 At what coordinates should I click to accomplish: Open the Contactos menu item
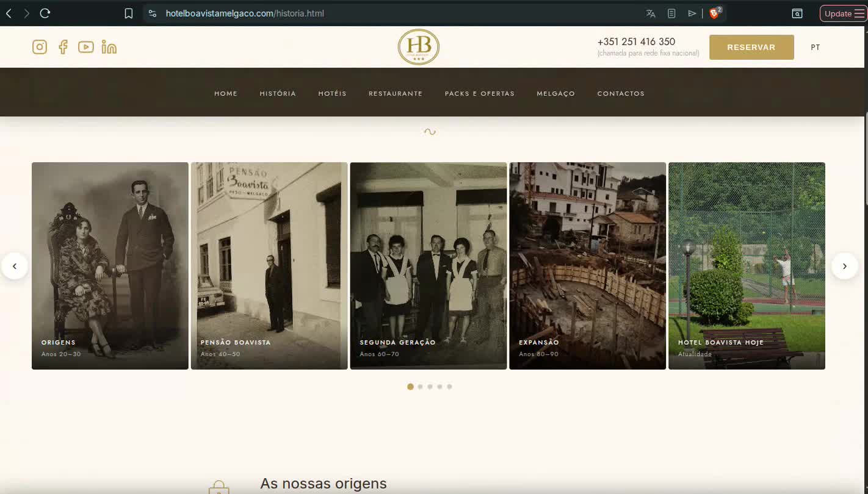click(621, 93)
